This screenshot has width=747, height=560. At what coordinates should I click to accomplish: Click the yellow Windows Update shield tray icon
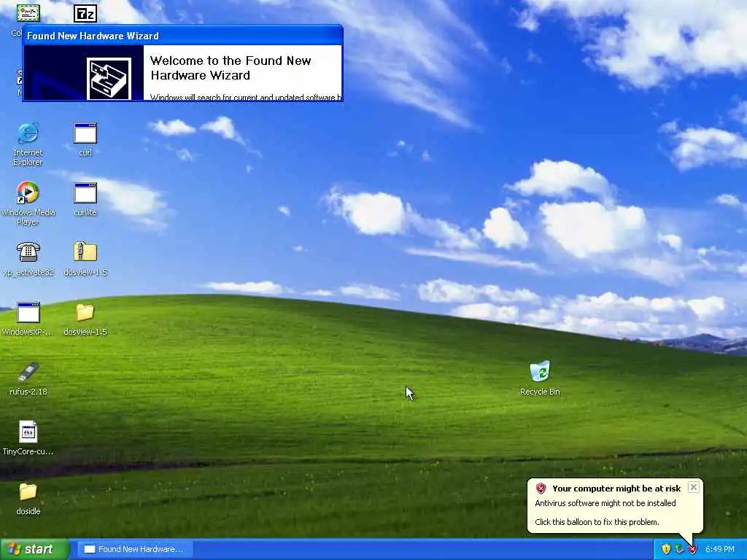coord(666,549)
